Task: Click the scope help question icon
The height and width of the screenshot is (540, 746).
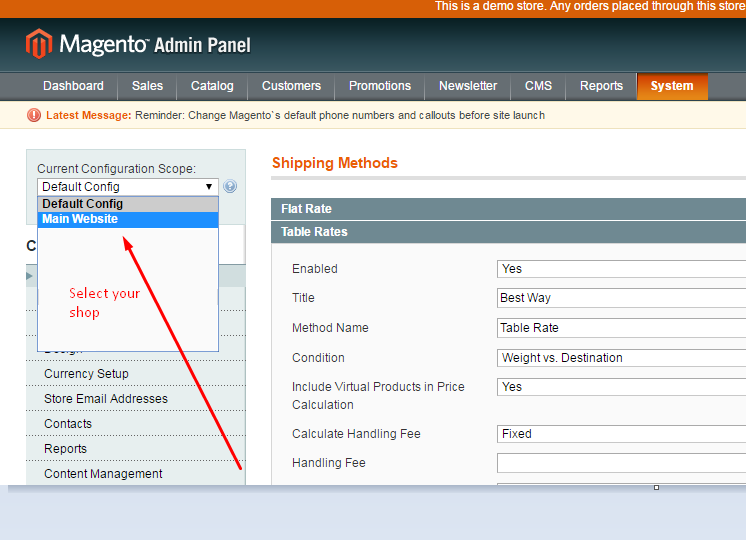Action: point(230,186)
